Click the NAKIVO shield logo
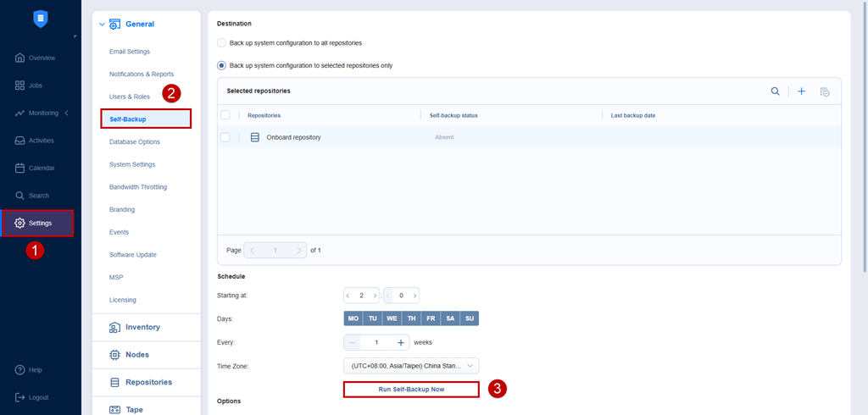868x415 pixels. 41,19
